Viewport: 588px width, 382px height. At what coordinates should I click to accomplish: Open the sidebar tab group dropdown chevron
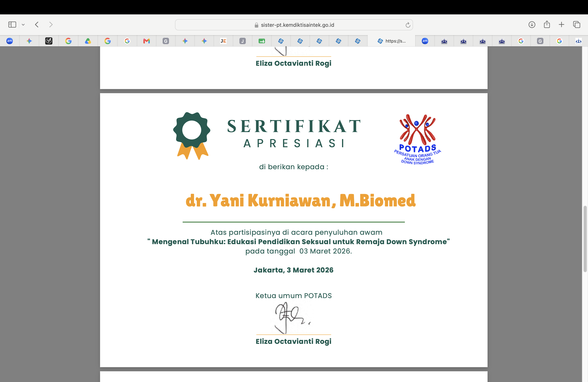pos(23,25)
